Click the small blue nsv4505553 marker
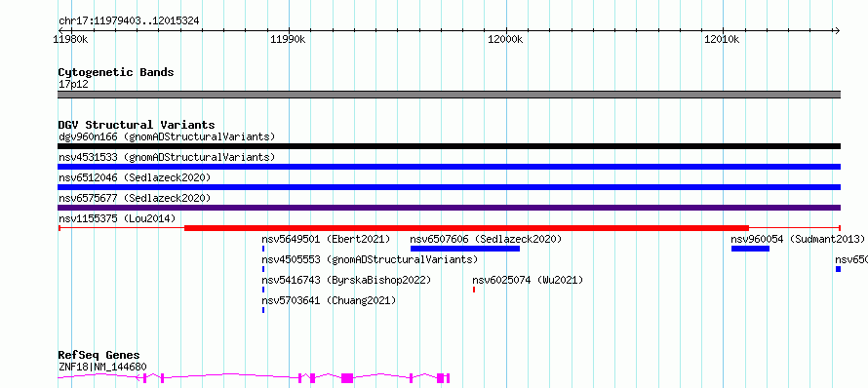Viewport: 868px width, 388px height. click(x=263, y=269)
